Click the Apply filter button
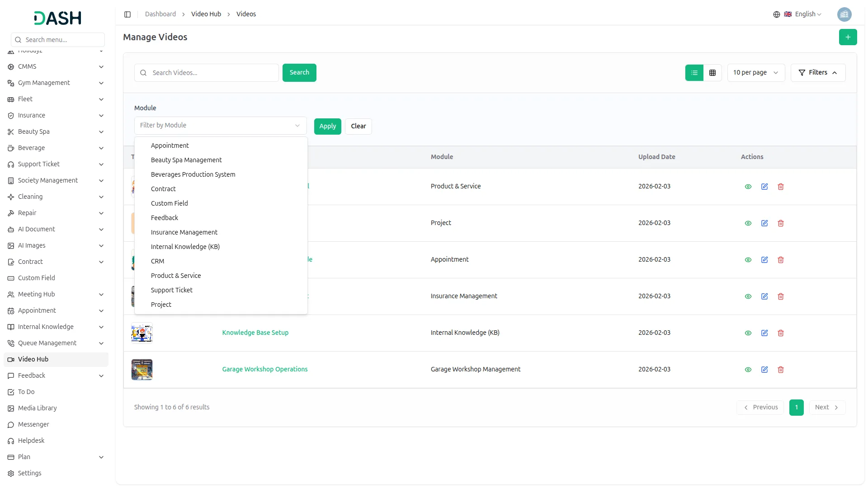 (x=327, y=127)
